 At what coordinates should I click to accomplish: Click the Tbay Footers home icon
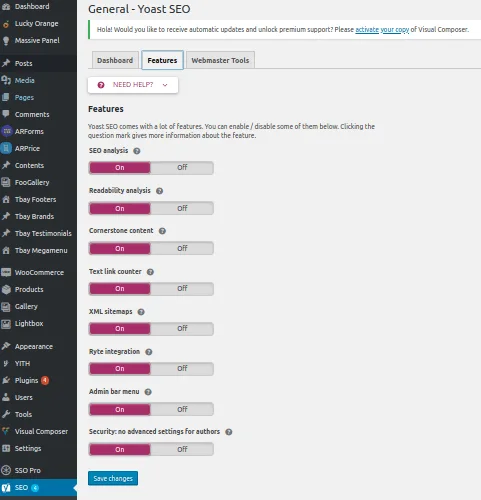(6, 199)
